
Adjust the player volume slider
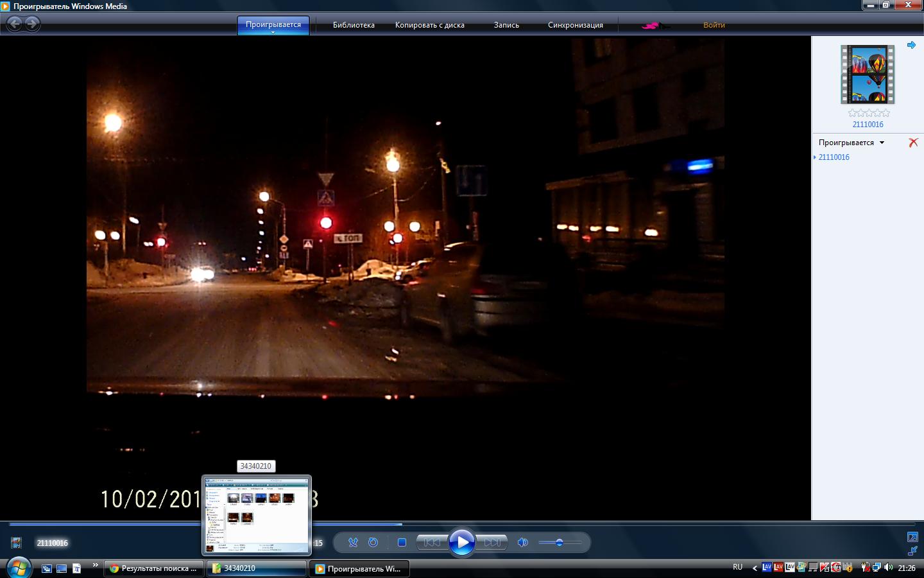pyautogui.click(x=560, y=543)
